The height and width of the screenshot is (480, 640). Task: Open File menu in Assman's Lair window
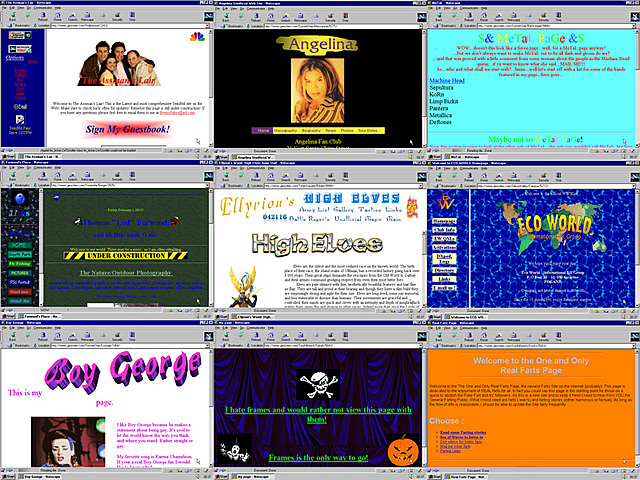click(x=4, y=8)
